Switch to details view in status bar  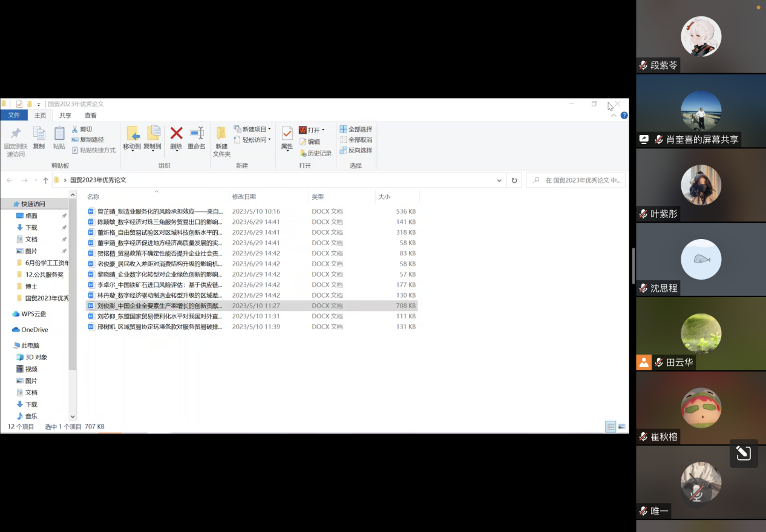[611, 427]
